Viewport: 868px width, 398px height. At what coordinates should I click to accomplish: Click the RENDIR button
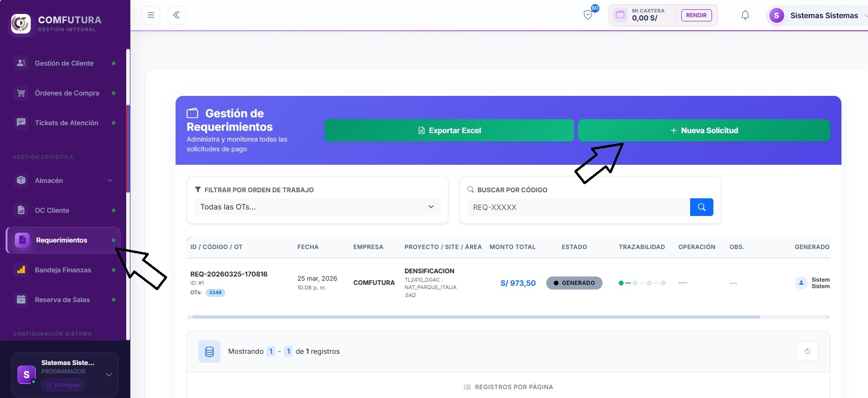[696, 15]
